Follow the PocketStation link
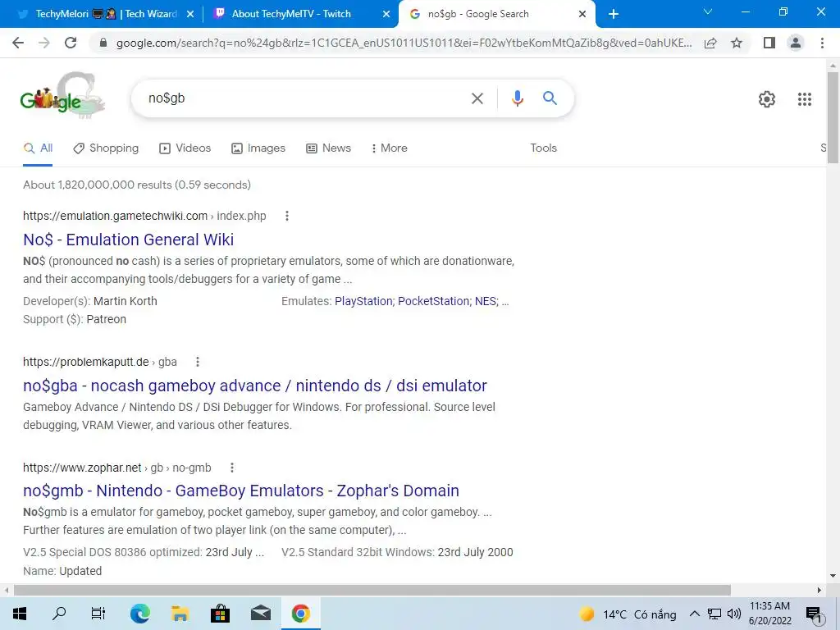The image size is (840, 630). coord(433,301)
